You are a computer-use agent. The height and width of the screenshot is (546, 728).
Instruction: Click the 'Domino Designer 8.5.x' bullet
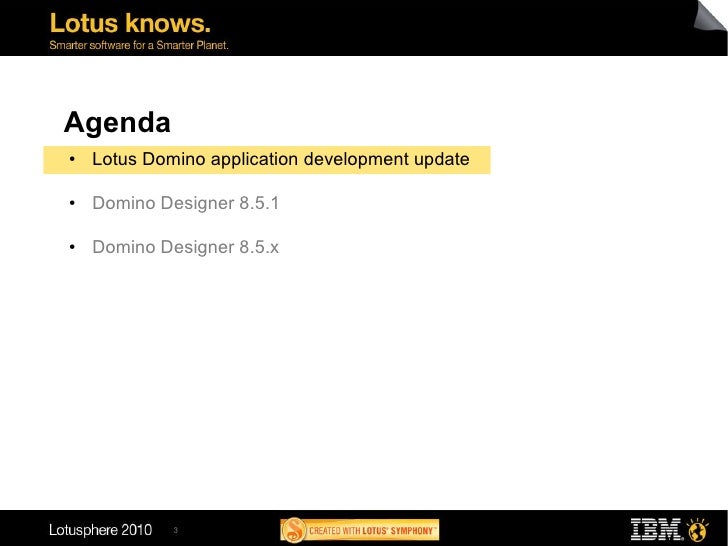[x=185, y=247]
